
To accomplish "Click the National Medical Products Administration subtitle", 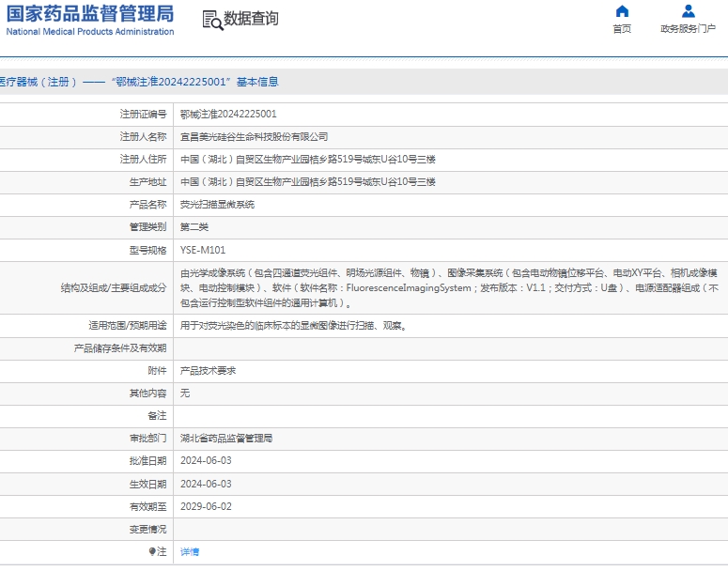I will (x=90, y=32).
